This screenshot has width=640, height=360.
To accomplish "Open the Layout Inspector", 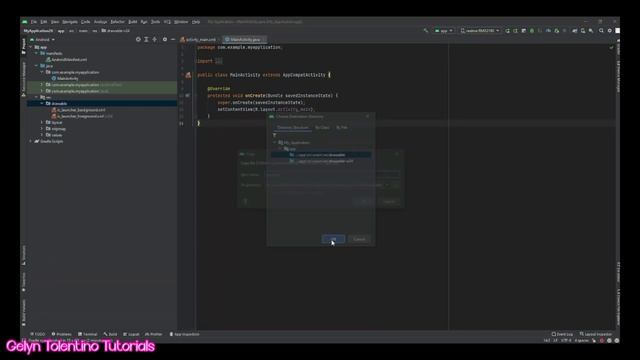I will click(596, 334).
